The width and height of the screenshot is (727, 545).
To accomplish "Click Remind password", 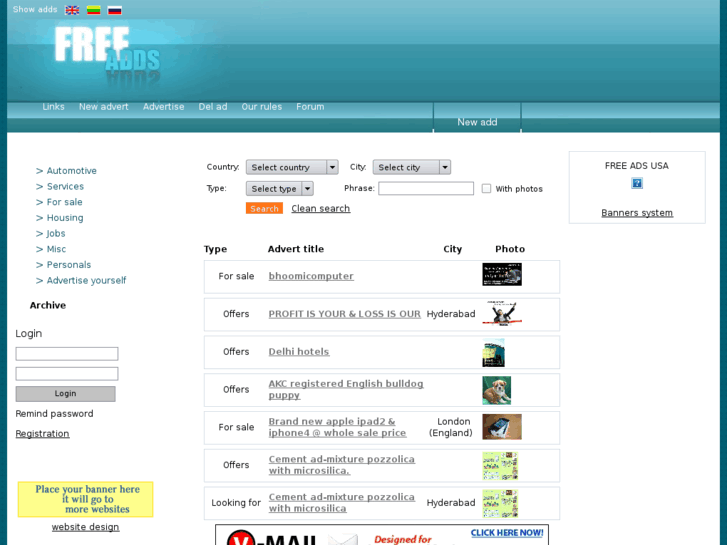I will [x=54, y=413].
